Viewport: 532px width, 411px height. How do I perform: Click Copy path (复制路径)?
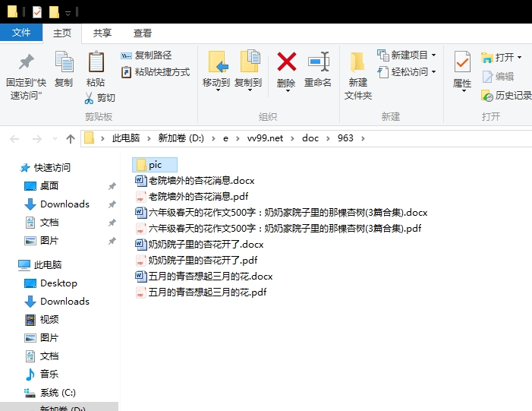click(x=146, y=55)
